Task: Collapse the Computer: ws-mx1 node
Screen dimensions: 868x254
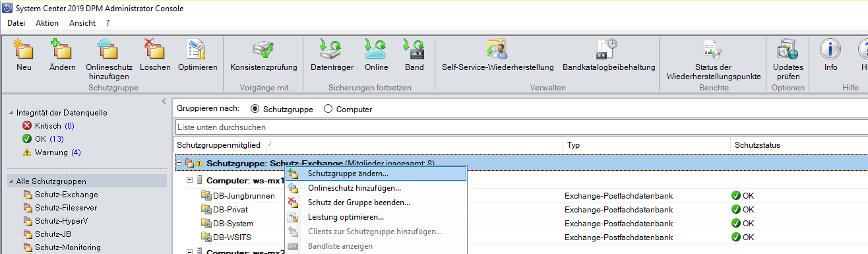Action: [x=190, y=179]
